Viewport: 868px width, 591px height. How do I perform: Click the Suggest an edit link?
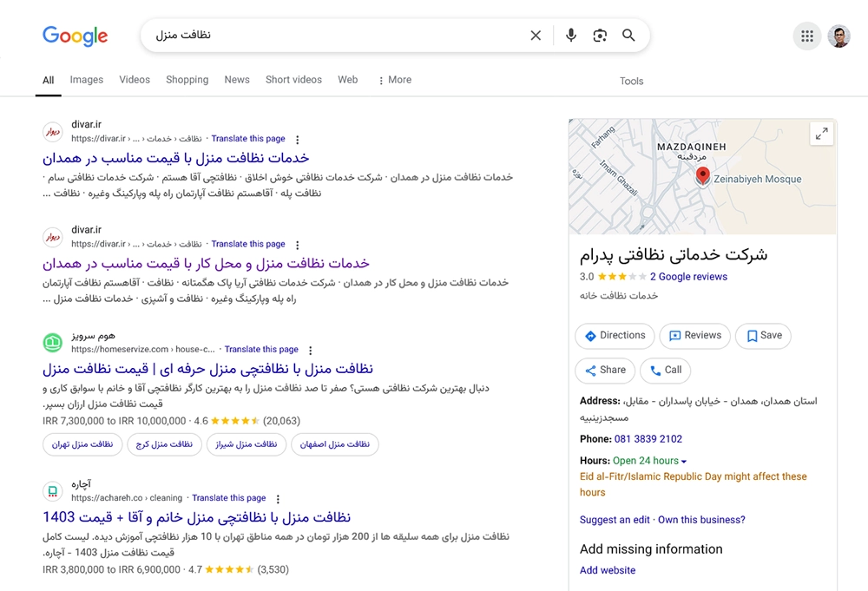[x=615, y=520]
